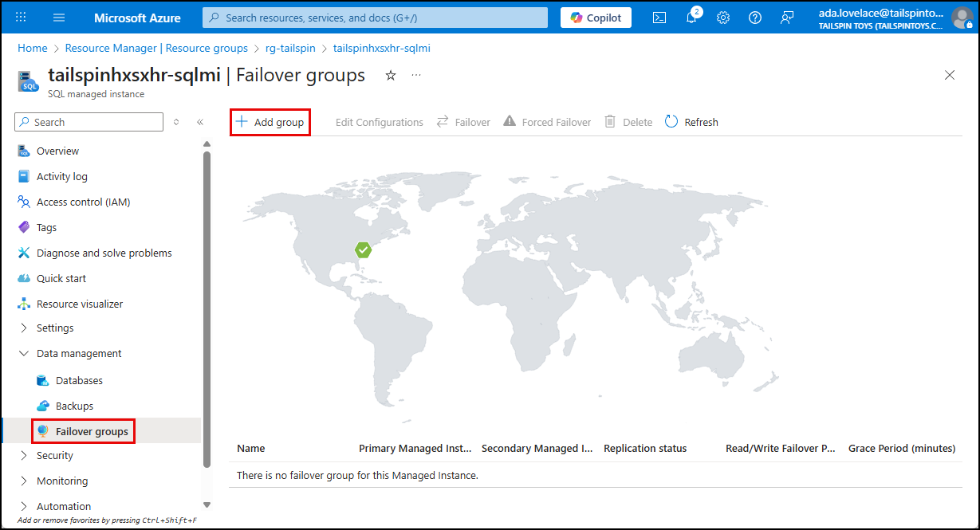The image size is (980, 530).
Task: Collapse the Data management section
Action: click(x=78, y=353)
